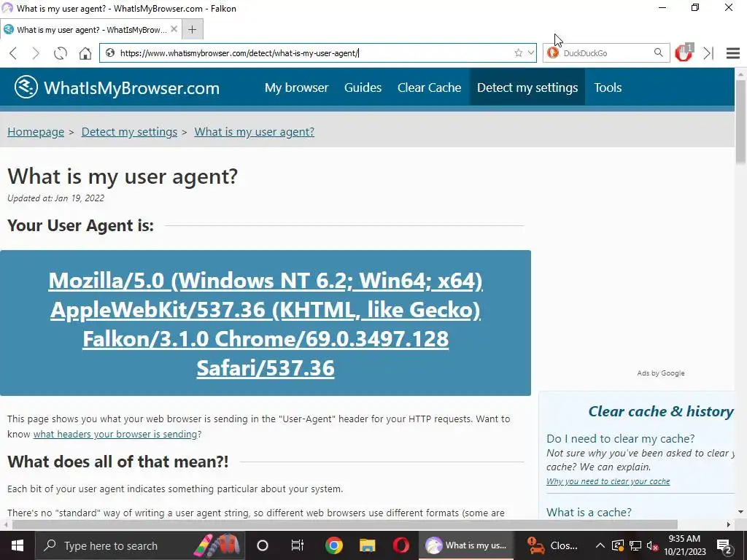Screen dimensions: 747x560
Task: Show hidden tray icons chevron
Action: (x=600, y=545)
